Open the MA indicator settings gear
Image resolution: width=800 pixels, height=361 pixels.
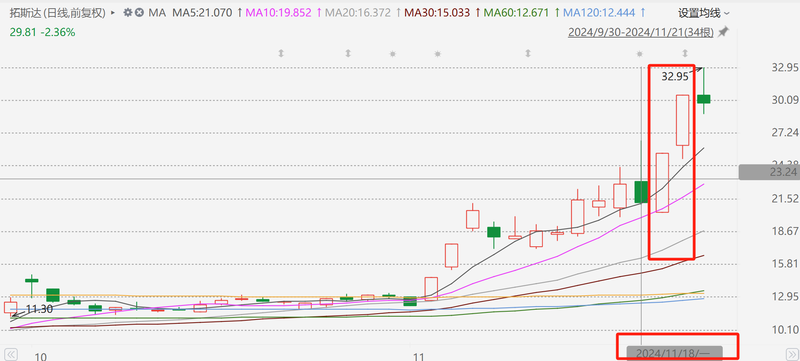128,13
